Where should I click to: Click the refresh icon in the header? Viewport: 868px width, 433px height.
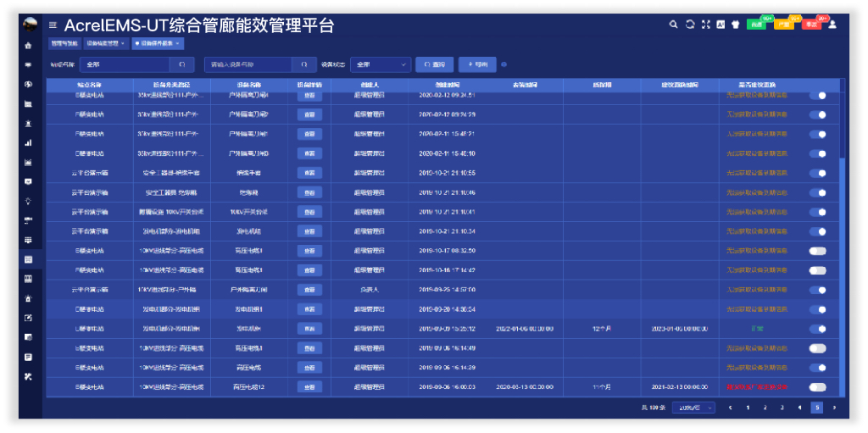[x=690, y=25]
